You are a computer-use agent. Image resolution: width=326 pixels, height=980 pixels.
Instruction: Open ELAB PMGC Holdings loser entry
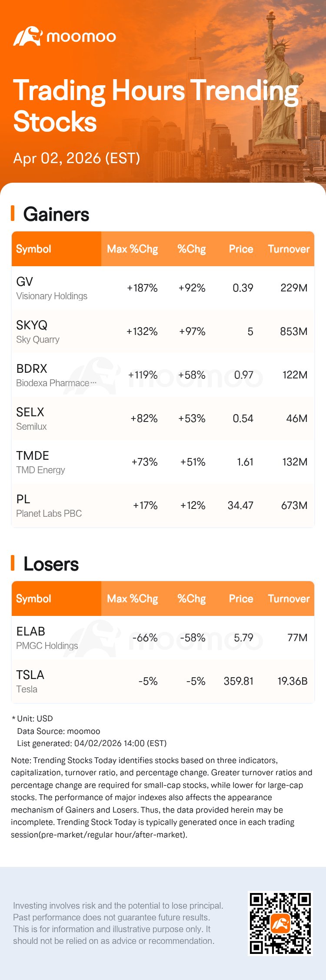pyautogui.click(x=47, y=638)
